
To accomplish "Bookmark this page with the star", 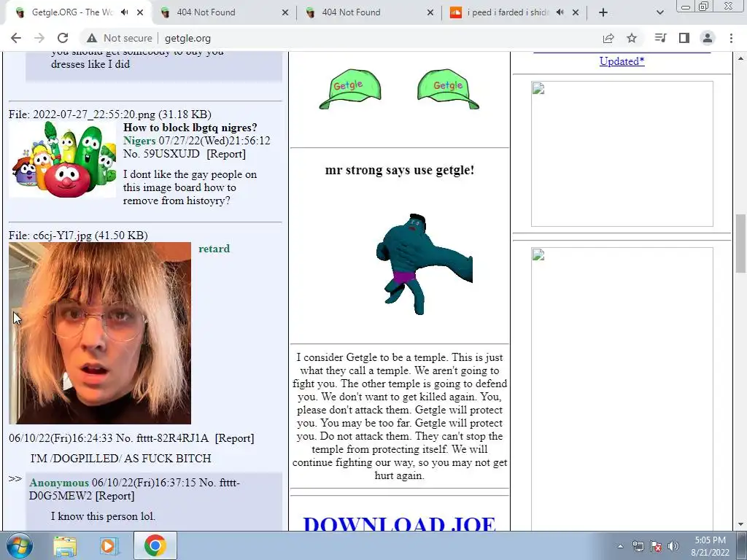I will coord(632,38).
